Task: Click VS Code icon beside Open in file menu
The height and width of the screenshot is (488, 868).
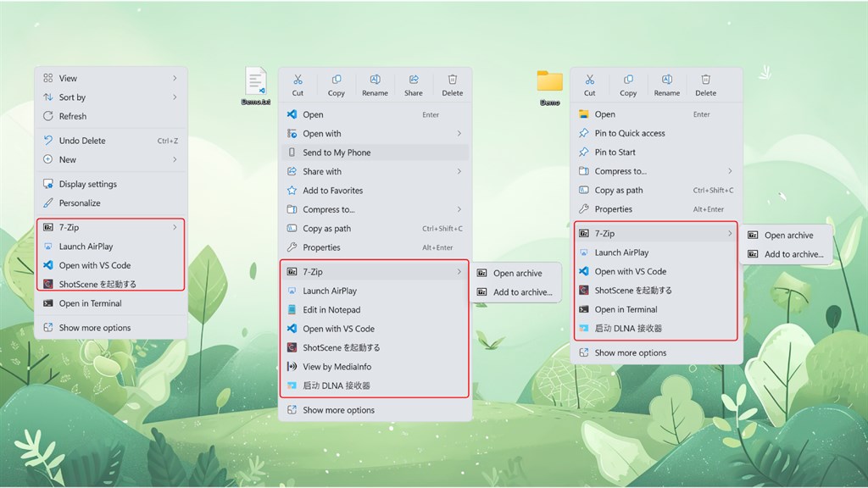Action: [x=292, y=114]
